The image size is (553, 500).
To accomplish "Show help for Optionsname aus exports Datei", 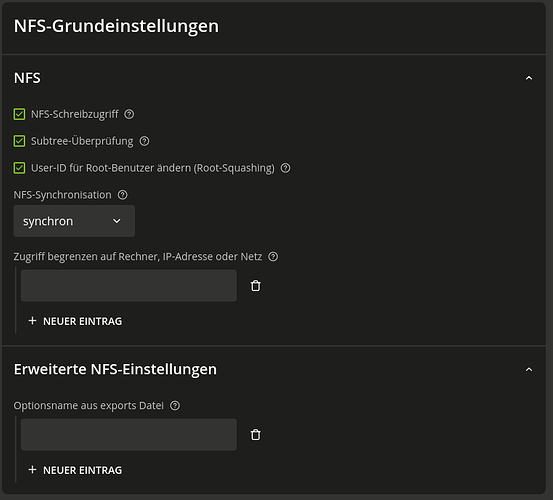I will point(175,406).
